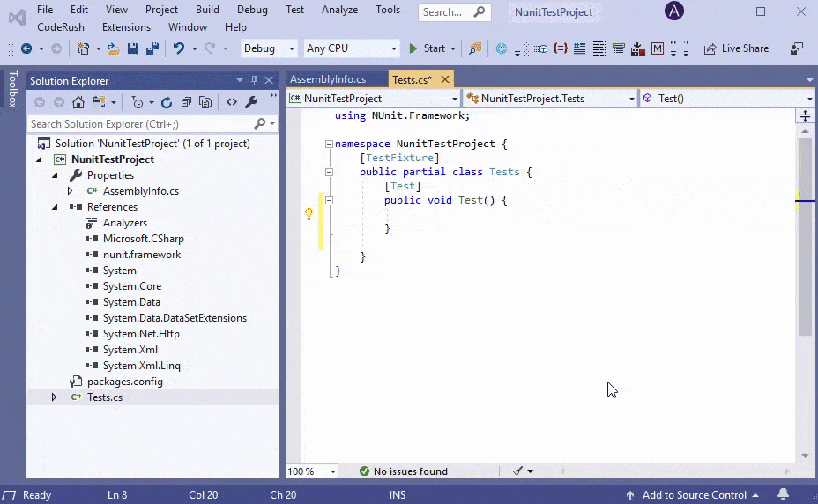
Task: Open the Debug configuration dropdown
Action: point(268,48)
